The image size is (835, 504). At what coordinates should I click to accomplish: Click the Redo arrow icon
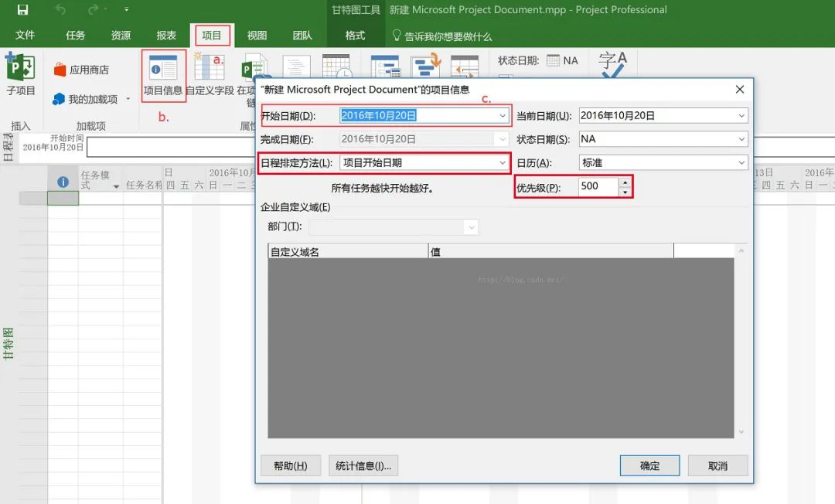point(94,9)
